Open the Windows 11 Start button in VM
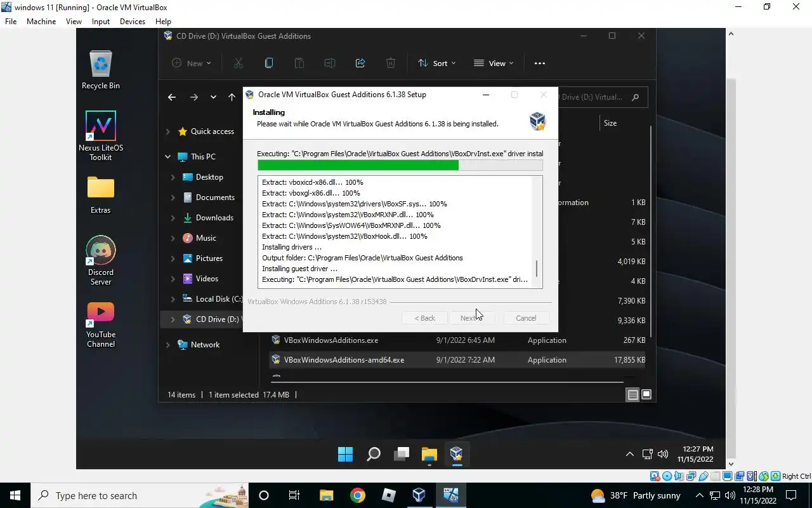Viewport: 812px width, 508px height. coord(345,454)
